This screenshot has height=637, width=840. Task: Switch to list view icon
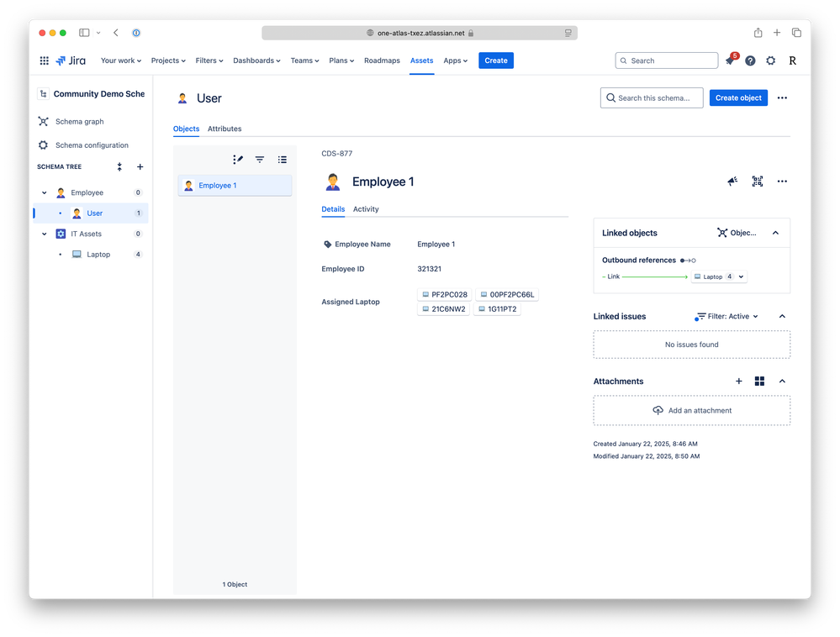click(283, 160)
